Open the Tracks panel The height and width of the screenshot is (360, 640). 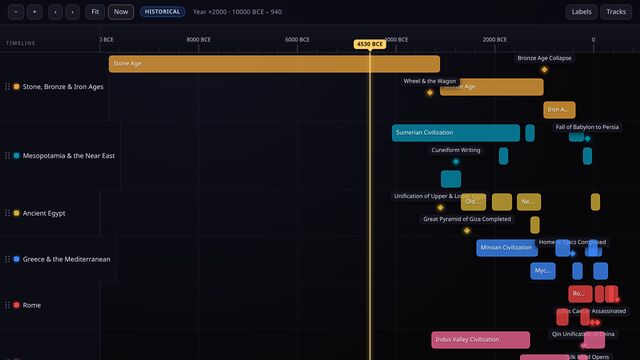click(x=616, y=12)
